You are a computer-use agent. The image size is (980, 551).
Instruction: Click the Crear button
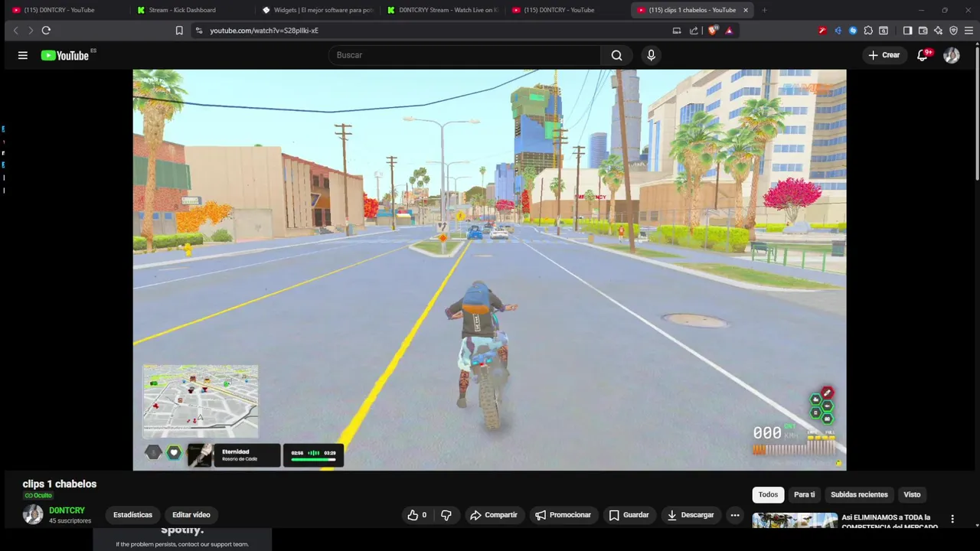[884, 55]
